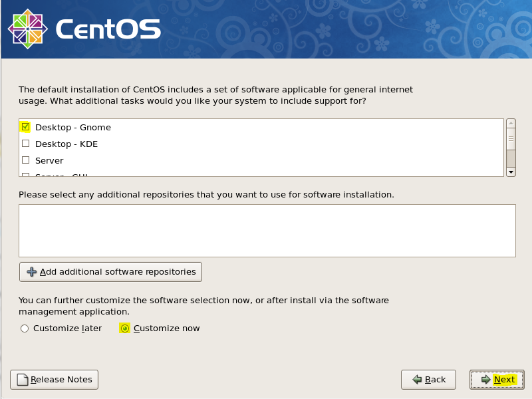Viewport: 532px width, 399px height.
Task: Click Add additional software repositories button
Action: point(110,272)
